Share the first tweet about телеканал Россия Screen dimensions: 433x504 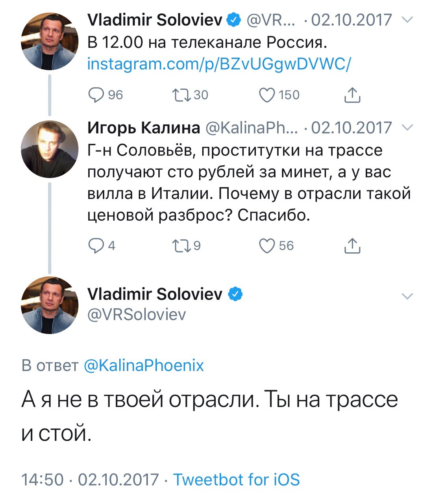352,95
